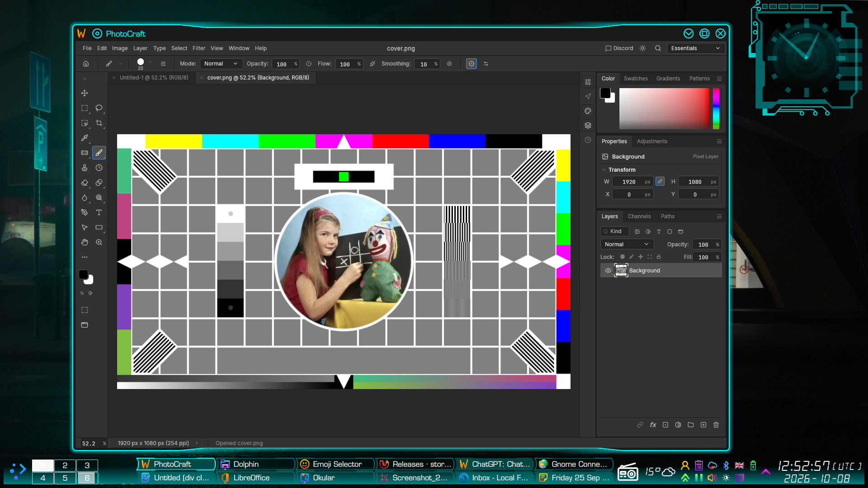868x488 pixels.
Task: Pick the Eyedropper tool
Action: pyautogui.click(x=85, y=138)
